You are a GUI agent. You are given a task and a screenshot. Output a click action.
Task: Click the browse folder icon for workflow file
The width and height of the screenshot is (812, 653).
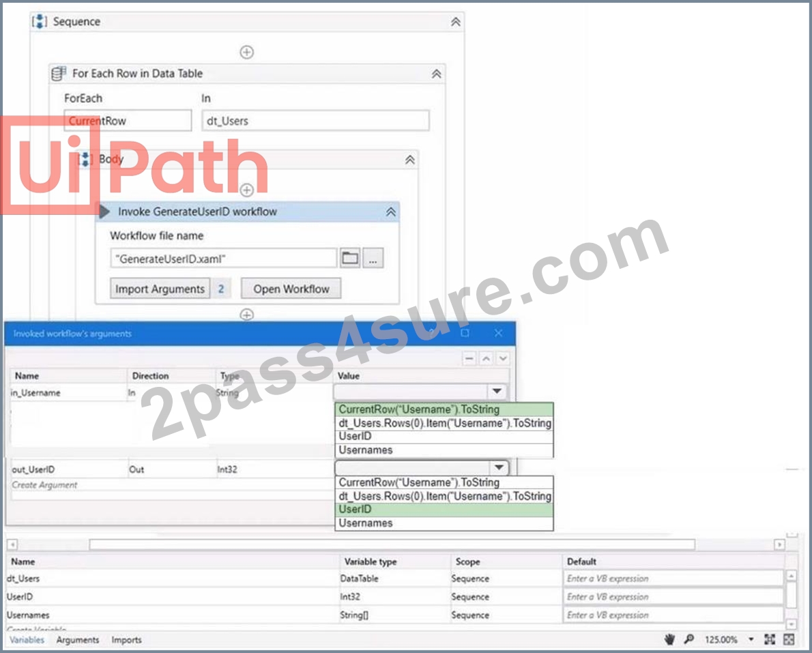[350, 258]
